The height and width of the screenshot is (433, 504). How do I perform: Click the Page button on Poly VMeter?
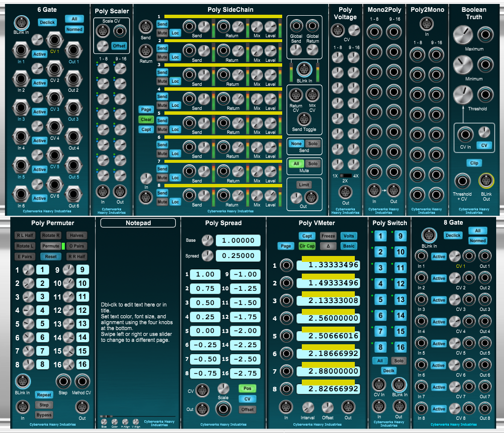click(x=286, y=246)
